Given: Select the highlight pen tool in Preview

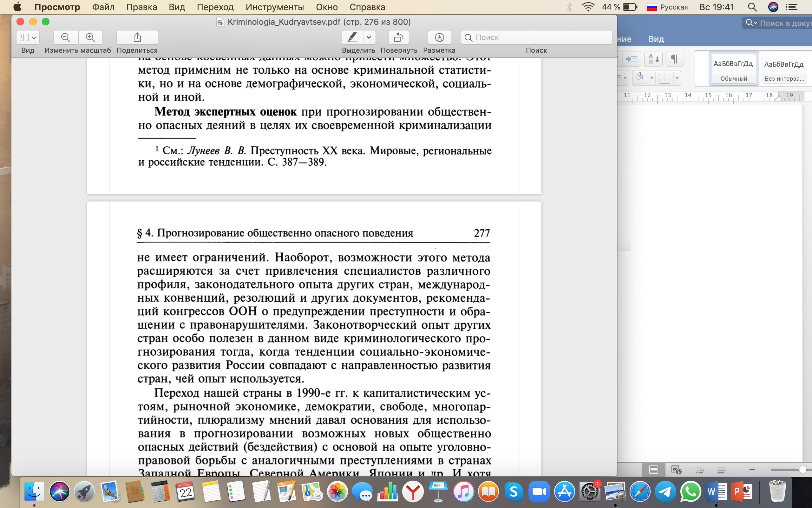Looking at the screenshot, I should (352, 37).
